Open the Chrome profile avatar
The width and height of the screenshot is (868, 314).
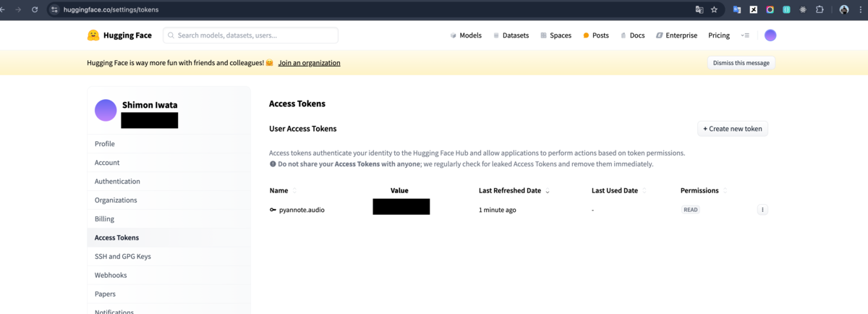(844, 10)
